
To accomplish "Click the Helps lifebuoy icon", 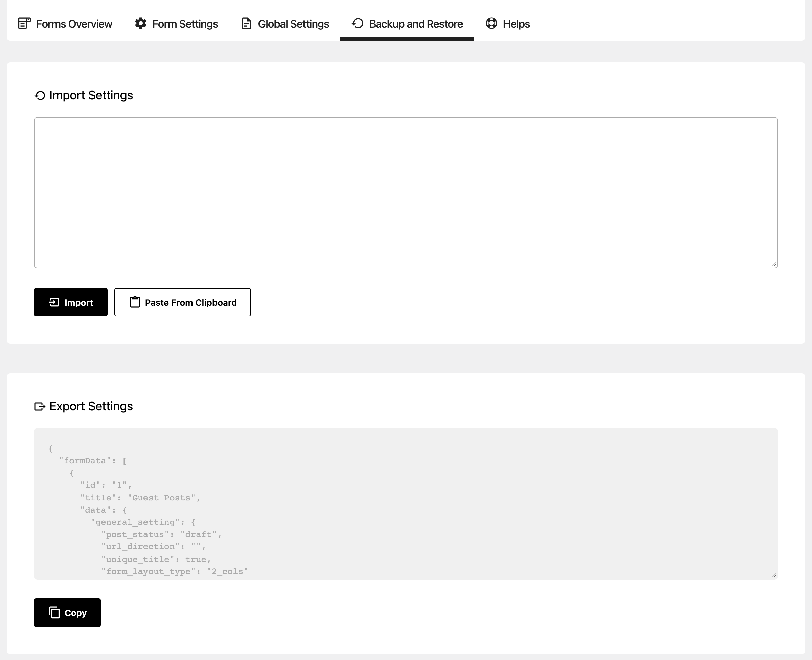I will pyautogui.click(x=491, y=23).
